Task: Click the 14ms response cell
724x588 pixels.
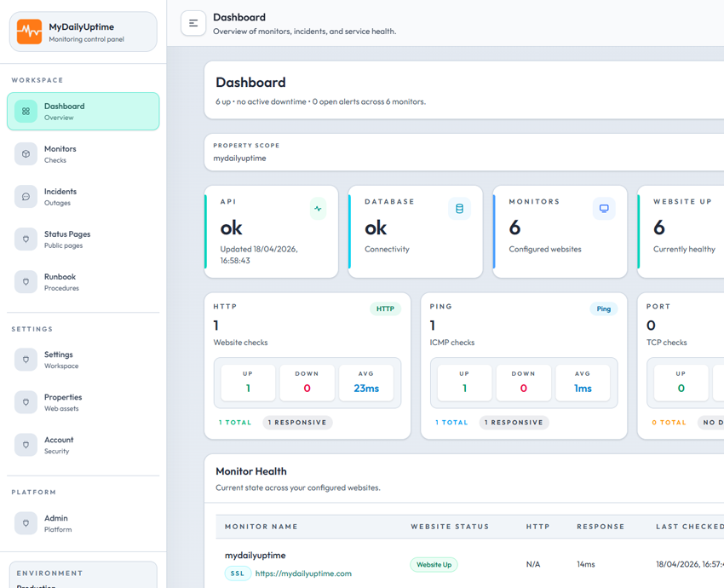Action: point(586,564)
